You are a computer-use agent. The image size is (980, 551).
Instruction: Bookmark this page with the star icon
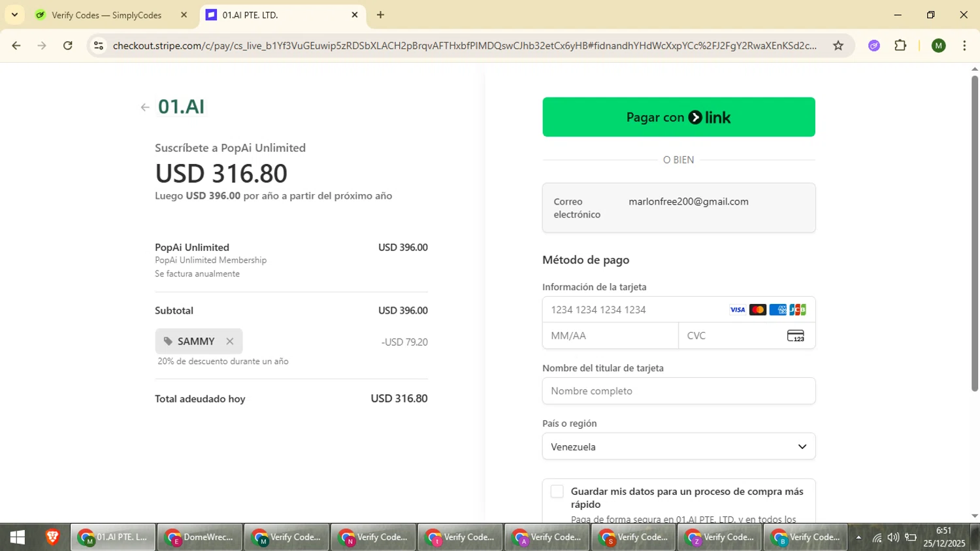838,45
